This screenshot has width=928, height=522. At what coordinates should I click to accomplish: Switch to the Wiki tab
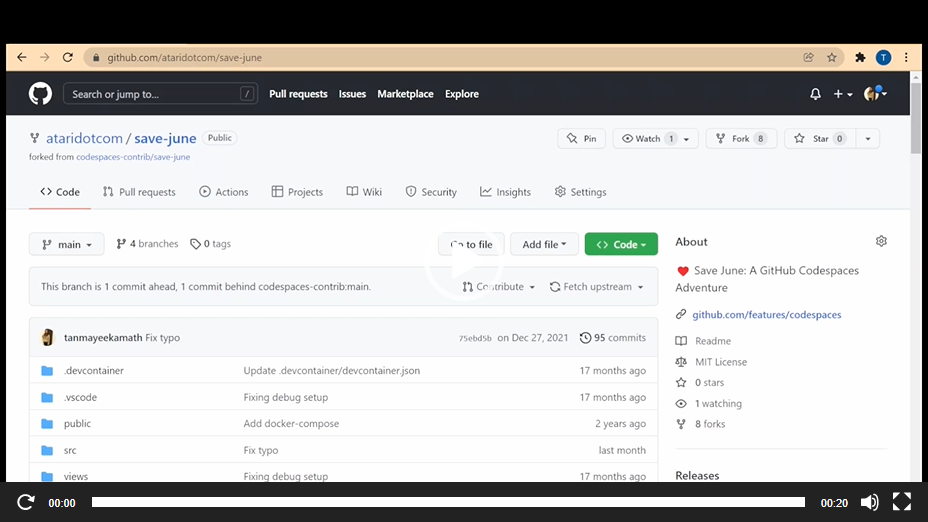[x=364, y=192]
